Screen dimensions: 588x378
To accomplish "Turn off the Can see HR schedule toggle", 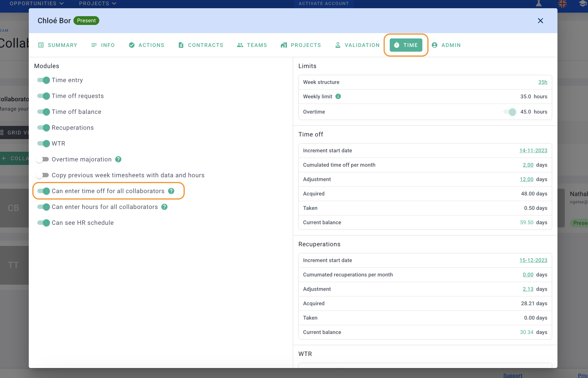I will 44,223.
